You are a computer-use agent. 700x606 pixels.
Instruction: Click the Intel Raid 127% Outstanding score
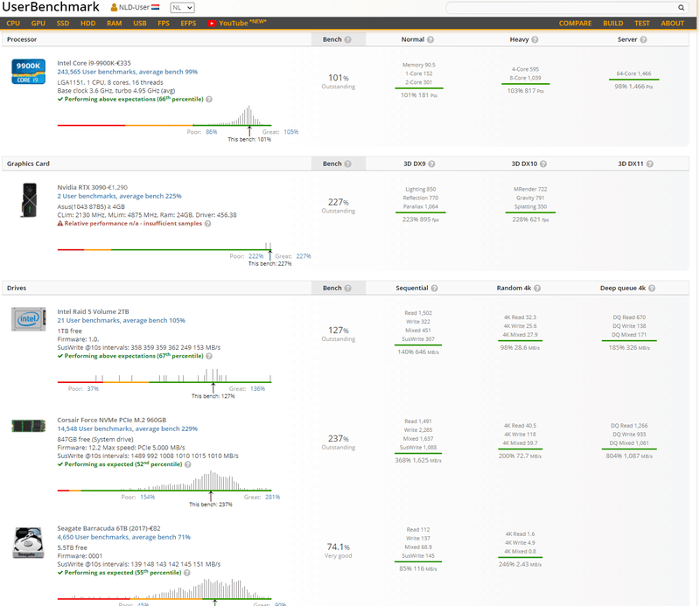point(339,334)
